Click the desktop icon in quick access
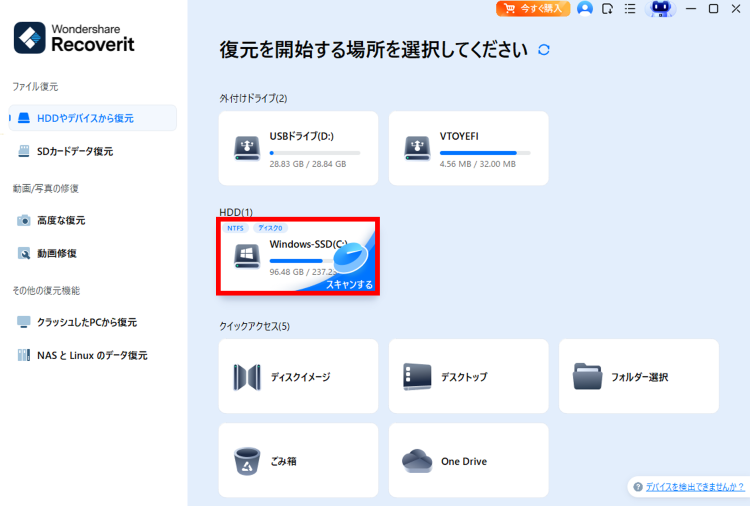Screen dimensions: 750x506 pyautogui.click(x=417, y=377)
